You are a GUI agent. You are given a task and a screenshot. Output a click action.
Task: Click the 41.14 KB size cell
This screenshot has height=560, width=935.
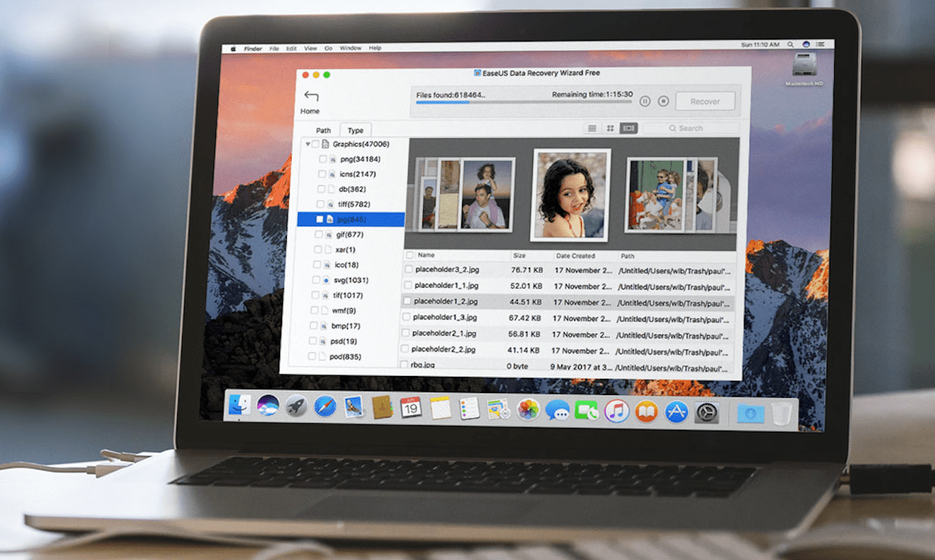pos(525,349)
